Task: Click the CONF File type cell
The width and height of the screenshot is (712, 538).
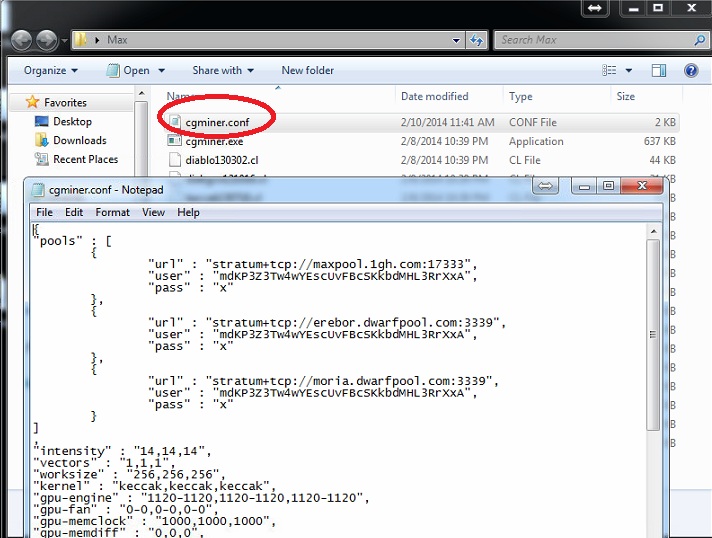Action: 533,122
